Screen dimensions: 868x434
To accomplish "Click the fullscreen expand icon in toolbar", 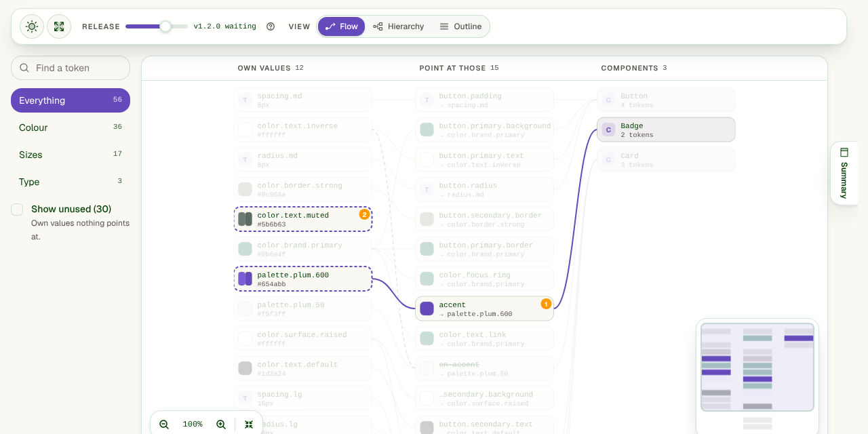I will click(x=59, y=26).
